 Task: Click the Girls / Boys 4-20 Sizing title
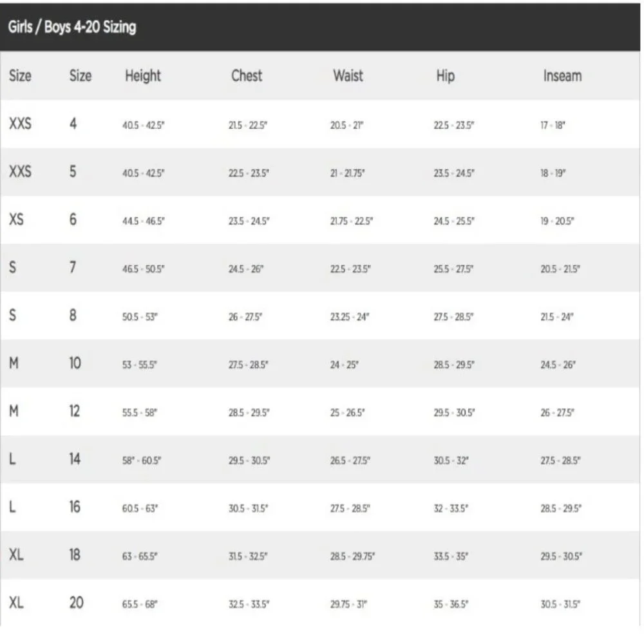[x=72, y=27]
